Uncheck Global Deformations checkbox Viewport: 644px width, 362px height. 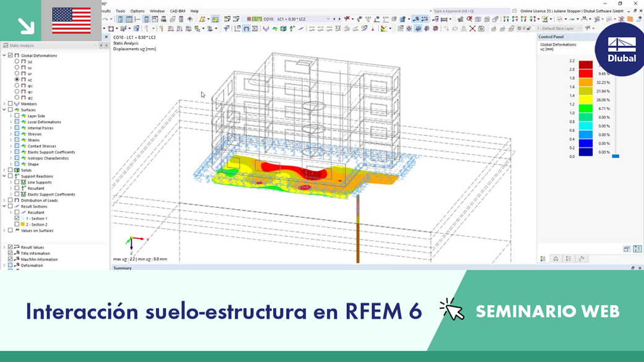coord(11,55)
